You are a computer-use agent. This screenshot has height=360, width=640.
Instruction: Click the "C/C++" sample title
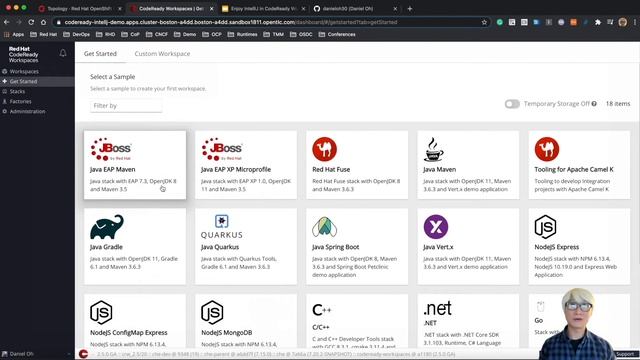coord(321,327)
